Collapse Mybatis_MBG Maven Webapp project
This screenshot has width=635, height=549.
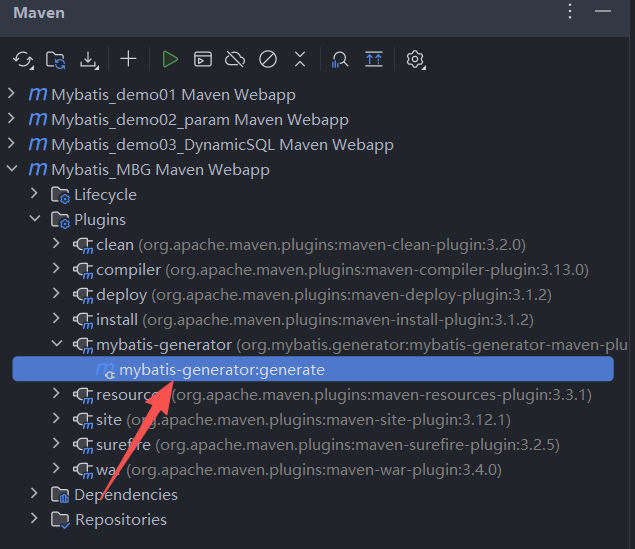point(12,168)
